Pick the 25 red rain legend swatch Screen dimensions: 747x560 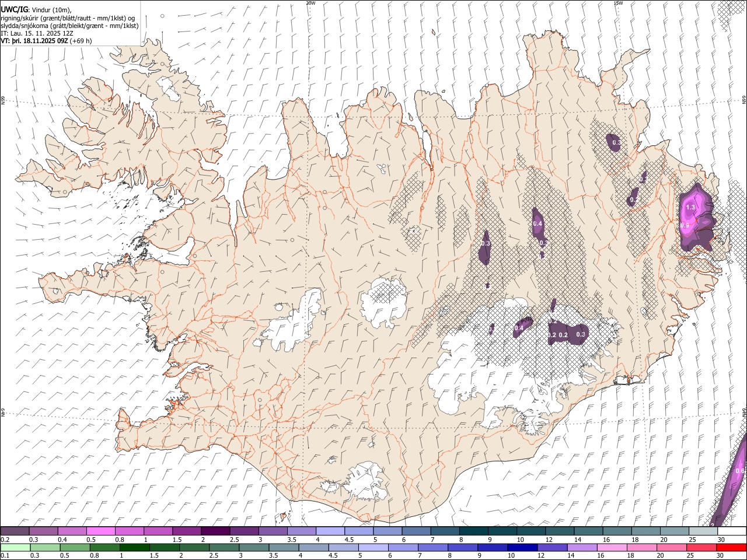(702, 547)
